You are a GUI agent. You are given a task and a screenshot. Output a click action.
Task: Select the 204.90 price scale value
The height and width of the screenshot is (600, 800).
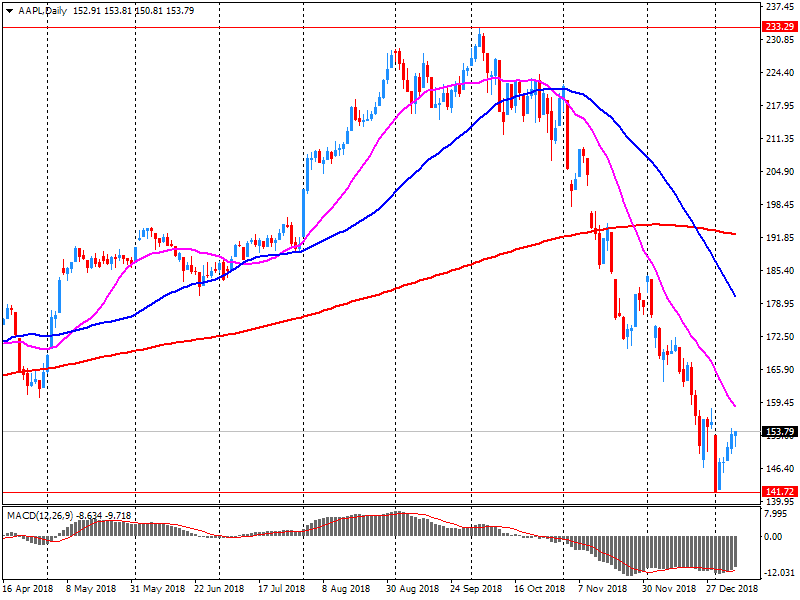click(x=781, y=171)
